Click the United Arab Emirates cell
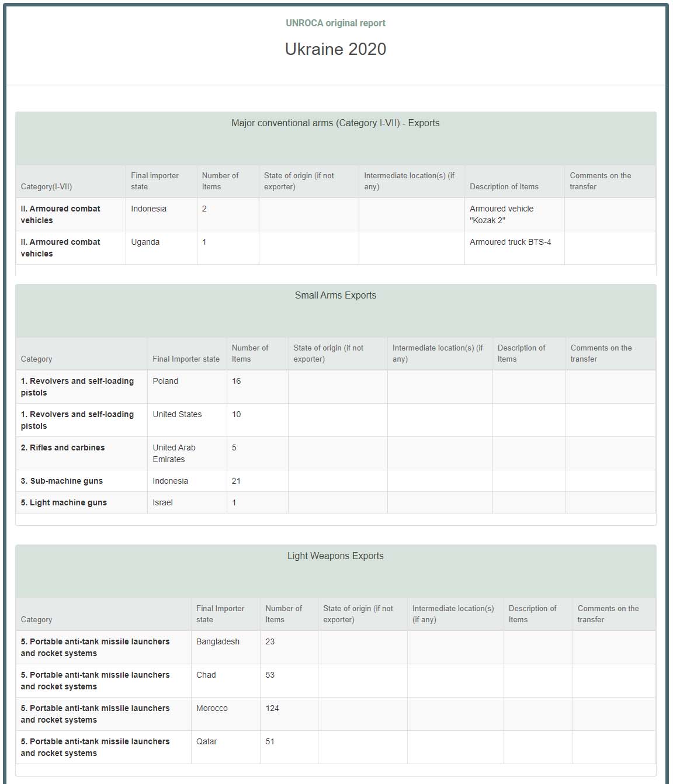673x784 pixels. [174, 453]
